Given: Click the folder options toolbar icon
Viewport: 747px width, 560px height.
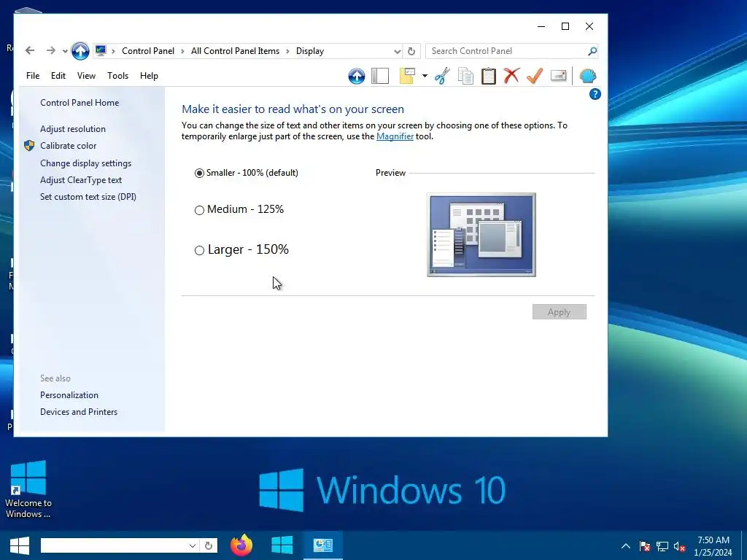Looking at the screenshot, I should tap(407, 76).
